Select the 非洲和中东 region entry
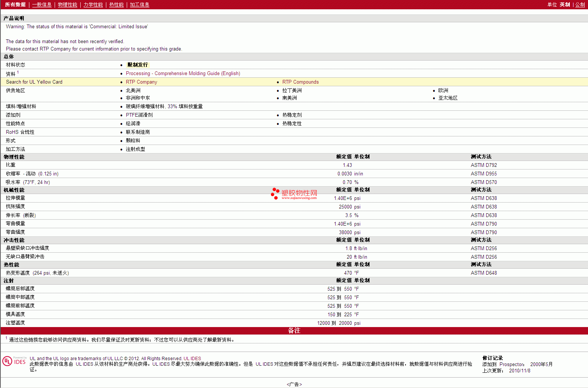This screenshot has width=588, height=388. pyautogui.click(x=138, y=98)
